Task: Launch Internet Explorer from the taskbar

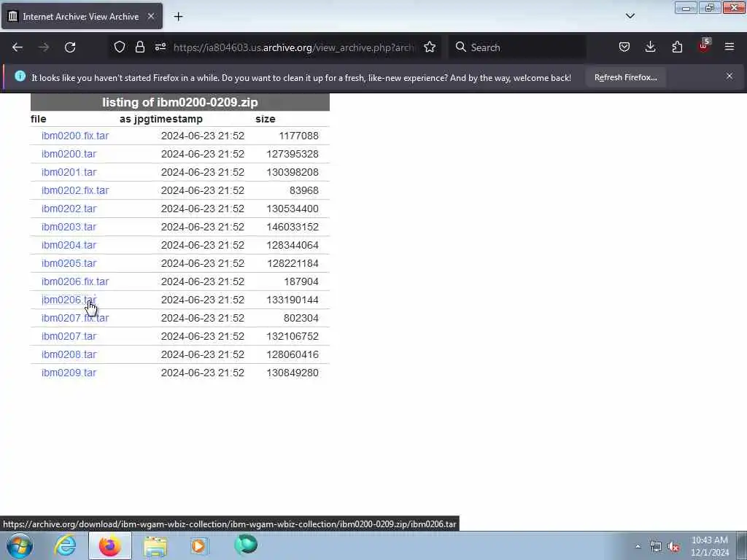Action: click(65, 545)
